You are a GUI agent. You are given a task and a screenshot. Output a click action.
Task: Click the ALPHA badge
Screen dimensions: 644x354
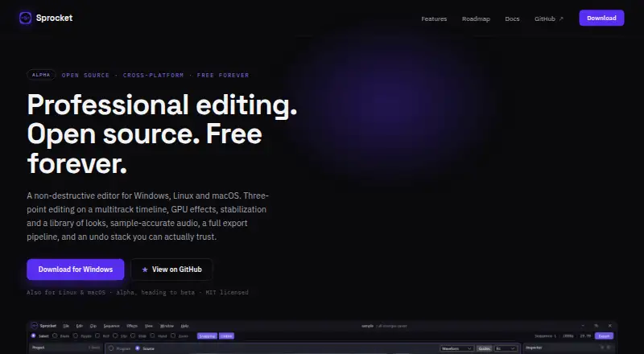coord(41,75)
